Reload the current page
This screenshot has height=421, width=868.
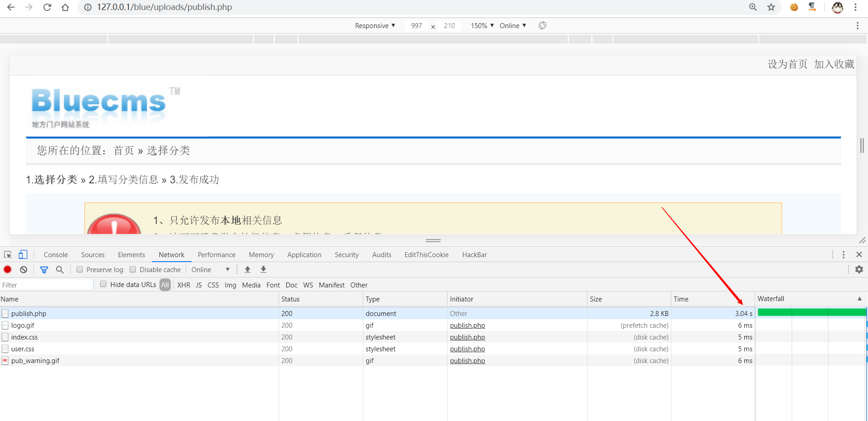tap(47, 7)
